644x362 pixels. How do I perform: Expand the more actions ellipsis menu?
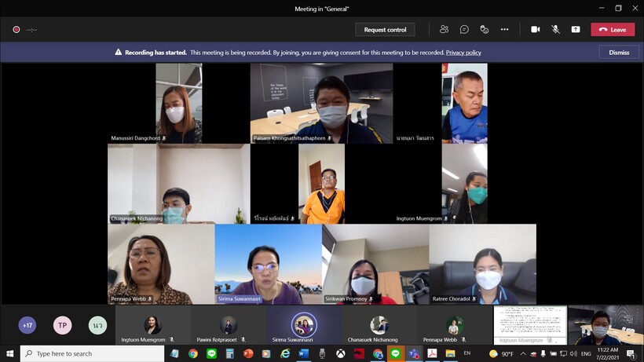click(x=504, y=29)
